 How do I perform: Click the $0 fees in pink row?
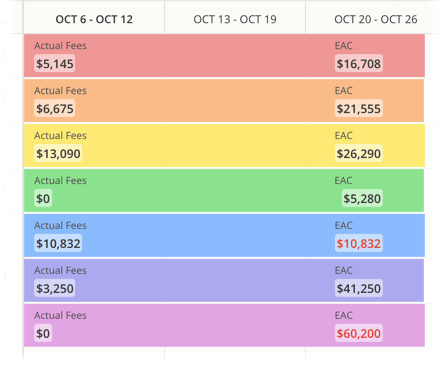click(43, 333)
